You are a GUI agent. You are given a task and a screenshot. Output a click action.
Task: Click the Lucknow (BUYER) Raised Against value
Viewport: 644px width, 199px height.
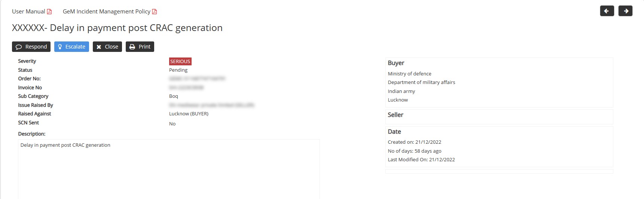point(189,114)
